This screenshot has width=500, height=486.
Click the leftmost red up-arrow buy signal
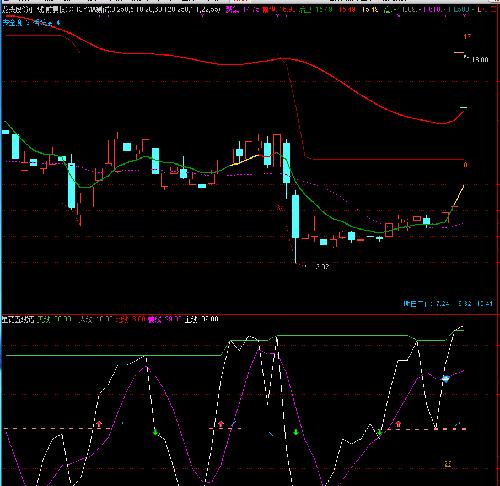click(99, 424)
